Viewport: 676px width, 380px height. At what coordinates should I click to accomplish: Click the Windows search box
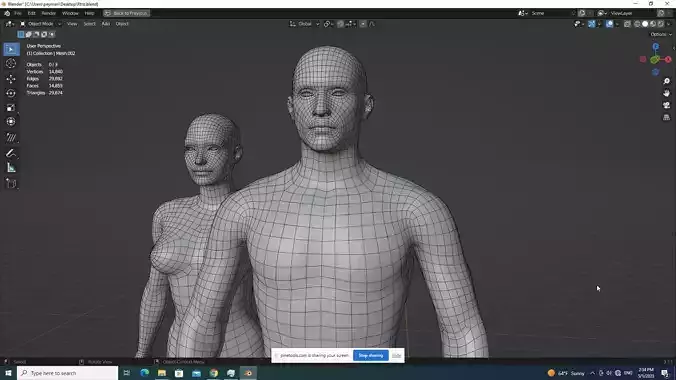tap(68, 373)
